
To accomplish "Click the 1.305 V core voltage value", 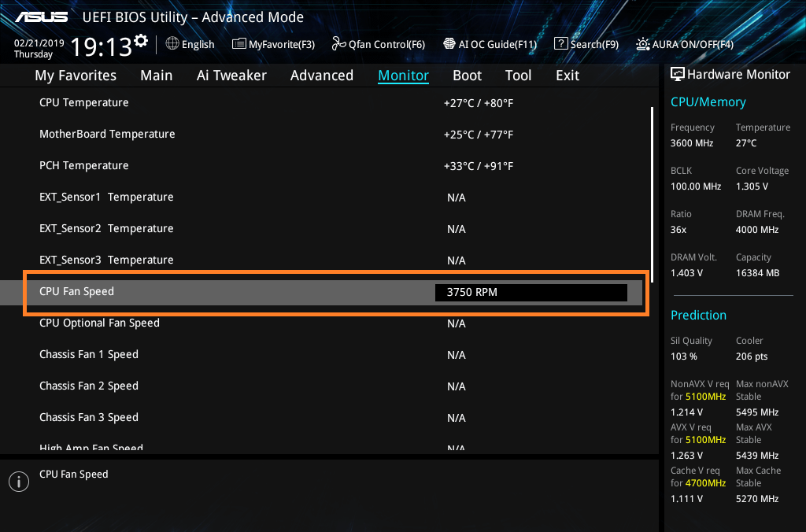I will click(752, 187).
